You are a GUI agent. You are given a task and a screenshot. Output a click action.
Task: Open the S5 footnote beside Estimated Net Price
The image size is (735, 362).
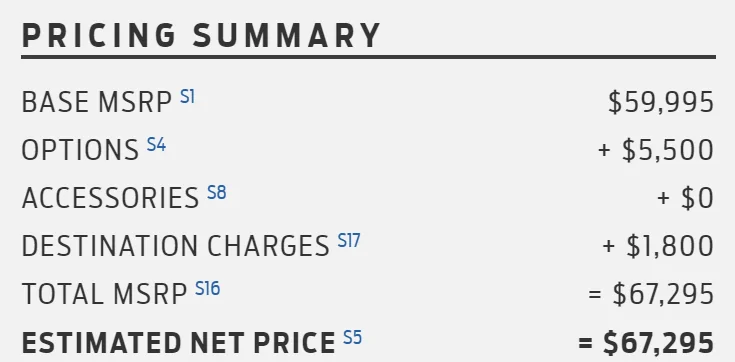coord(352,337)
